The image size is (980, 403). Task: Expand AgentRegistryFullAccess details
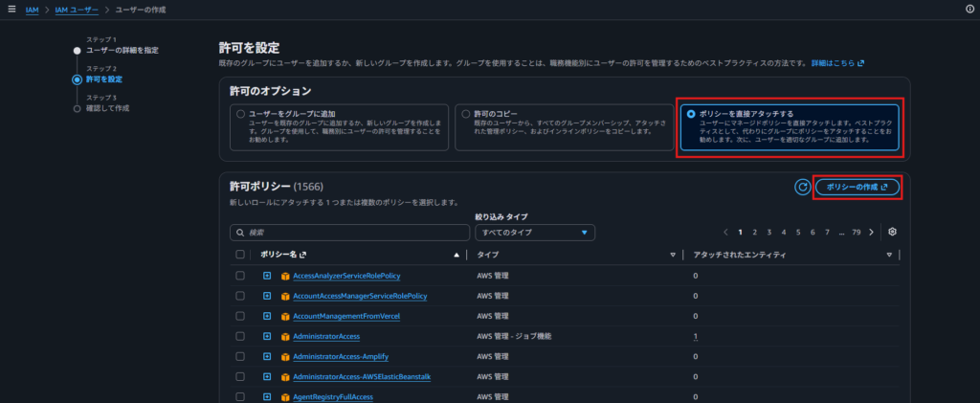[x=267, y=396]
